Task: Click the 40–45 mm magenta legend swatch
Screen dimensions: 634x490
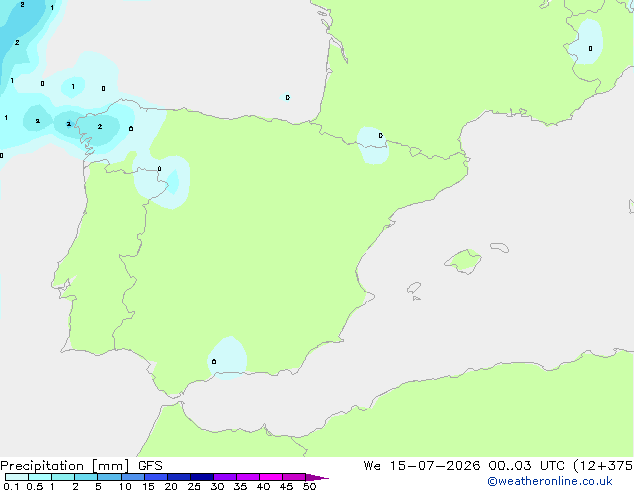Action: (271, 477)
